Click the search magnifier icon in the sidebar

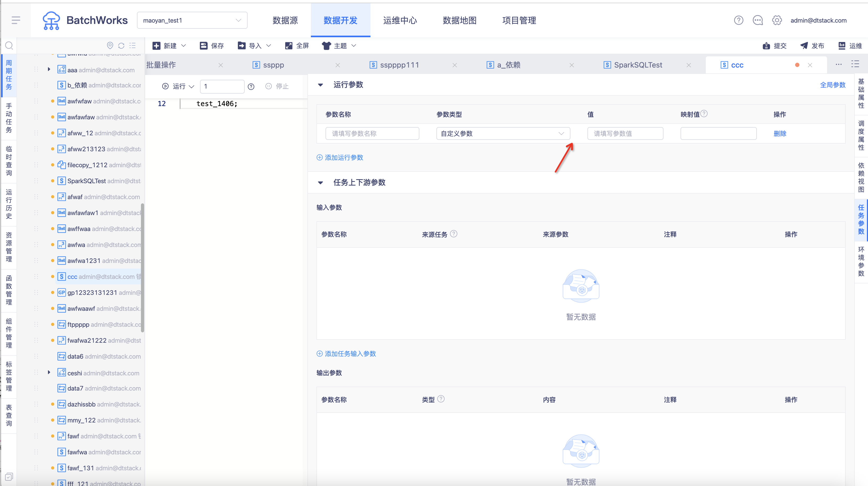pos(9,45)
